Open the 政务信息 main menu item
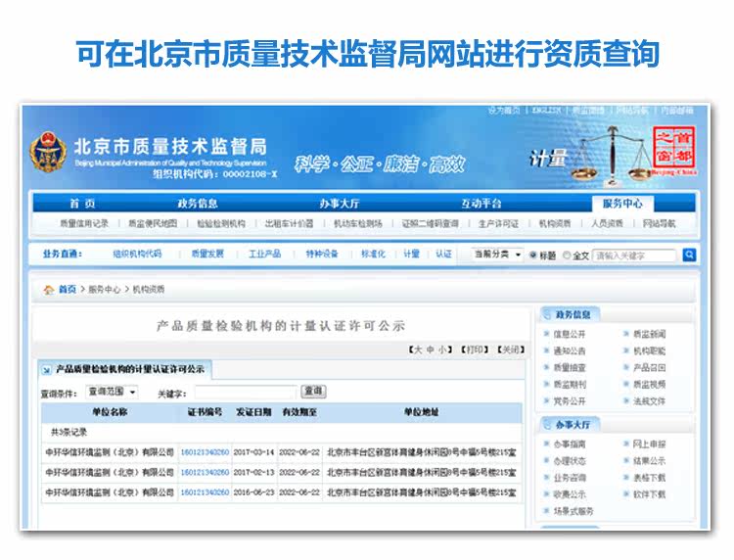Screen dimensions: 734x560 (x=197, y=204)
